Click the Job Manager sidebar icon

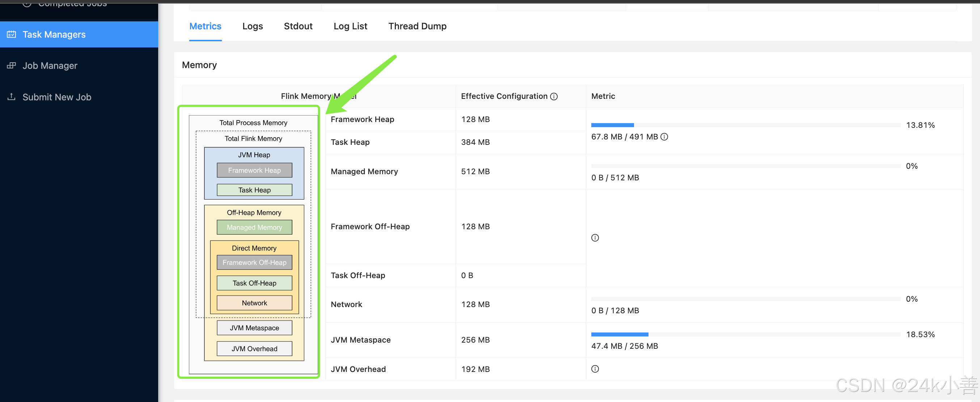[12, 66]
